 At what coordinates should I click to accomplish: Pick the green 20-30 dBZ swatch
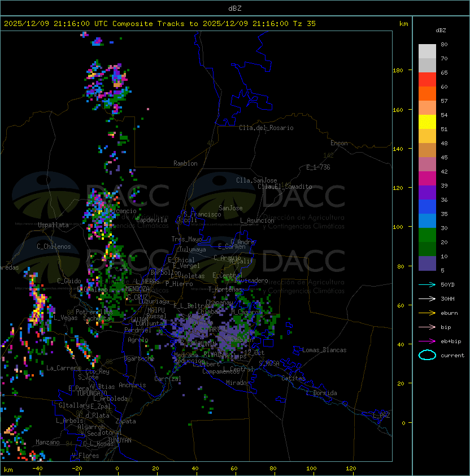click(427, 235)
